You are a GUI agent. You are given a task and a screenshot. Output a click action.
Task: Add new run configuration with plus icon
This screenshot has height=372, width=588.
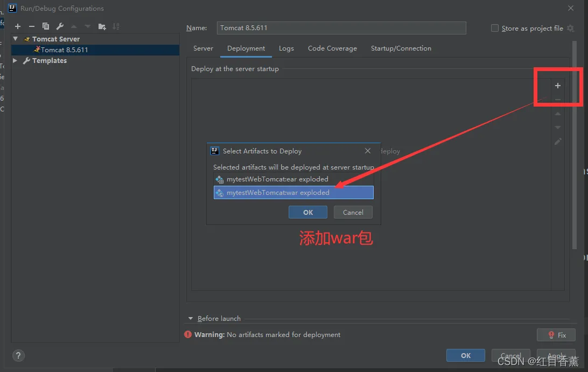coord(18,26)
